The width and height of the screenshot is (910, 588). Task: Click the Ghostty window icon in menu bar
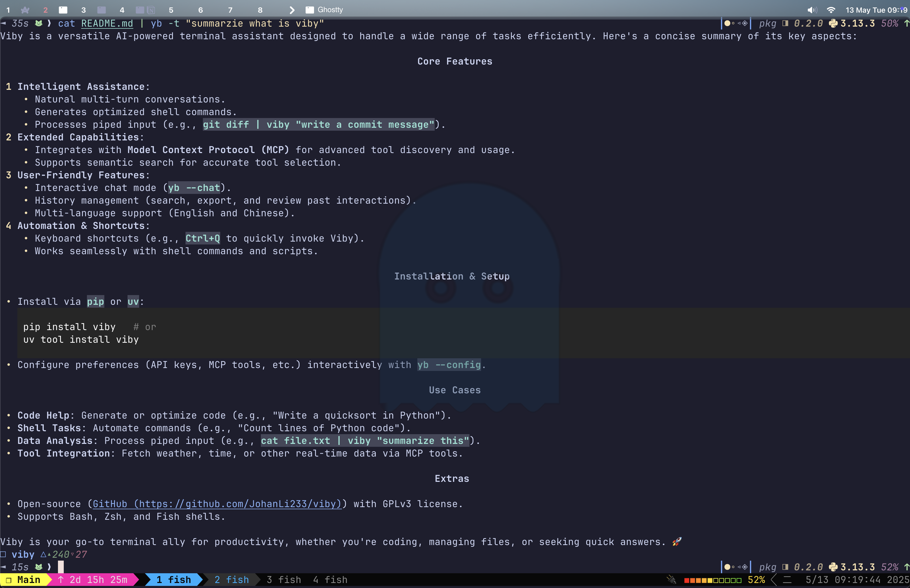click(x=310, y=10)
